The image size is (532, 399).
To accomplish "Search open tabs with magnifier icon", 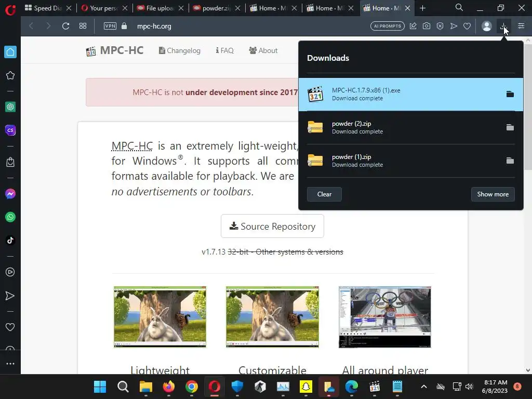I will point(459,7).
